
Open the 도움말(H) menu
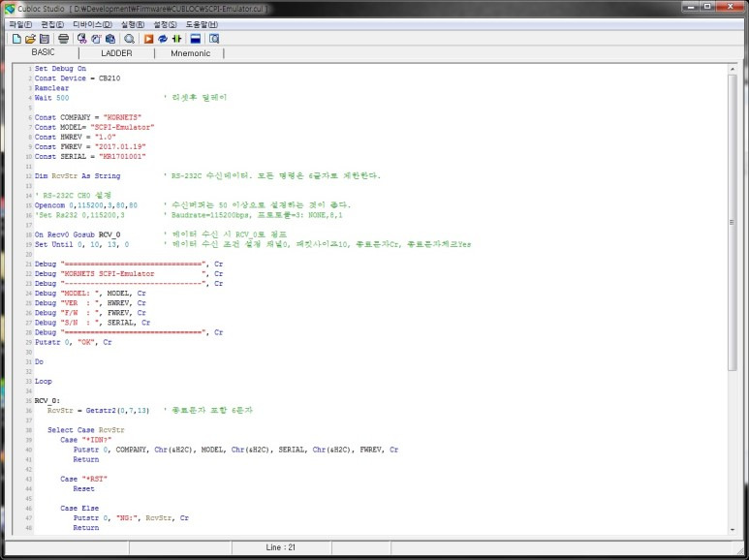[202, 24]
